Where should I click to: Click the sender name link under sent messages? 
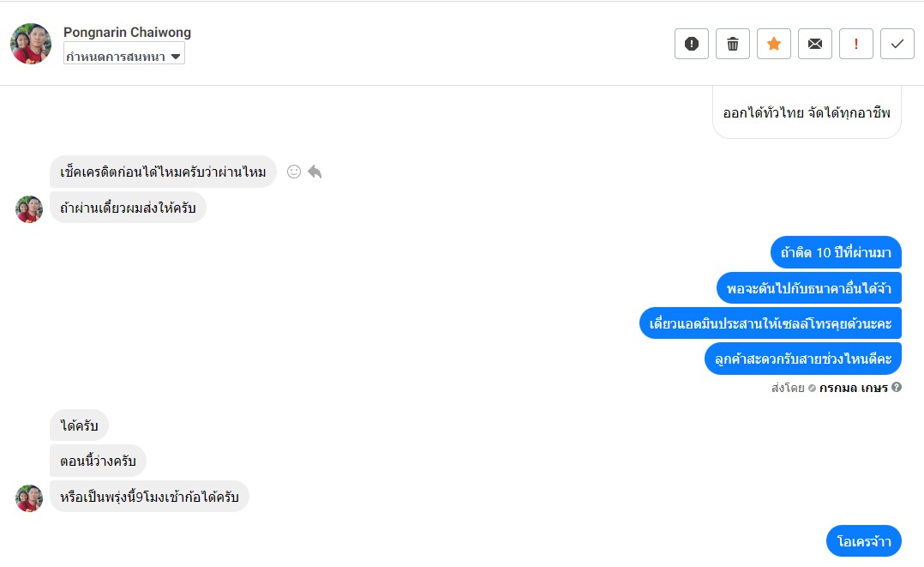coord(853,388)
